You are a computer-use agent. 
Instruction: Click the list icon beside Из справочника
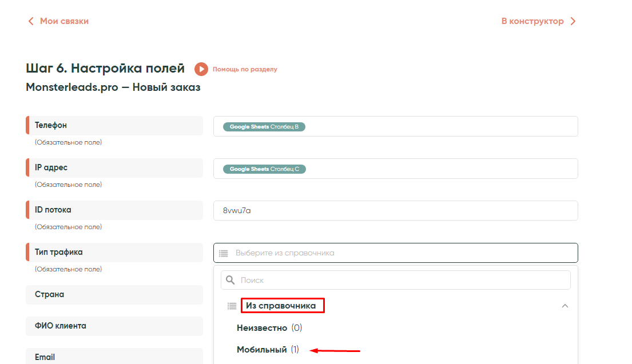coord(232,306)
